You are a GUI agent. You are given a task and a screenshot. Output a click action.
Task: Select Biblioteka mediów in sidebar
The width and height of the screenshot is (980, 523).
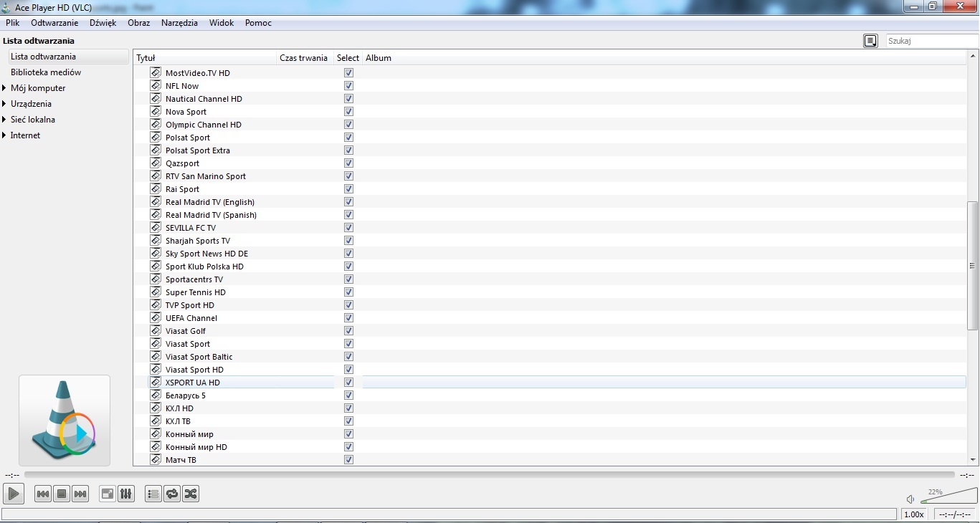point(46,72)
